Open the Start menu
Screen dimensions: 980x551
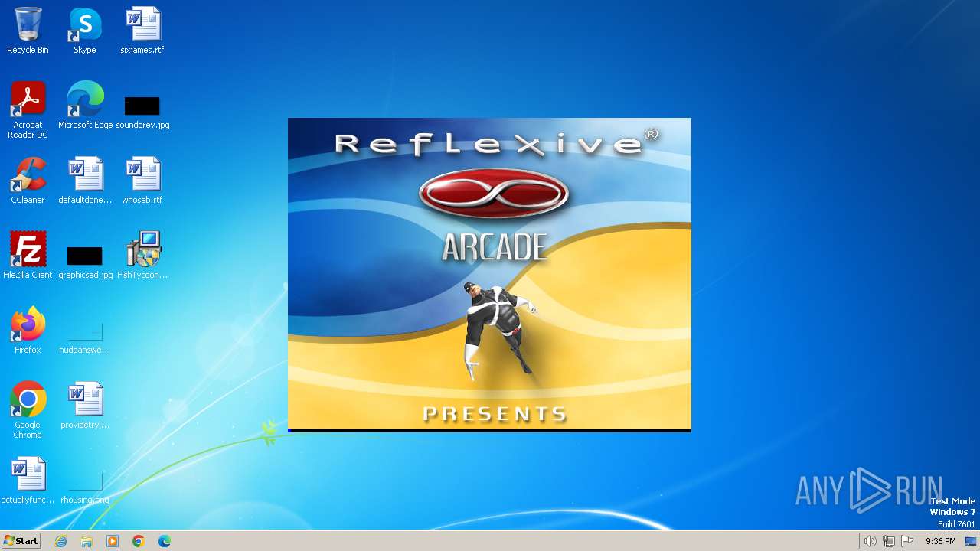(21, 541)
